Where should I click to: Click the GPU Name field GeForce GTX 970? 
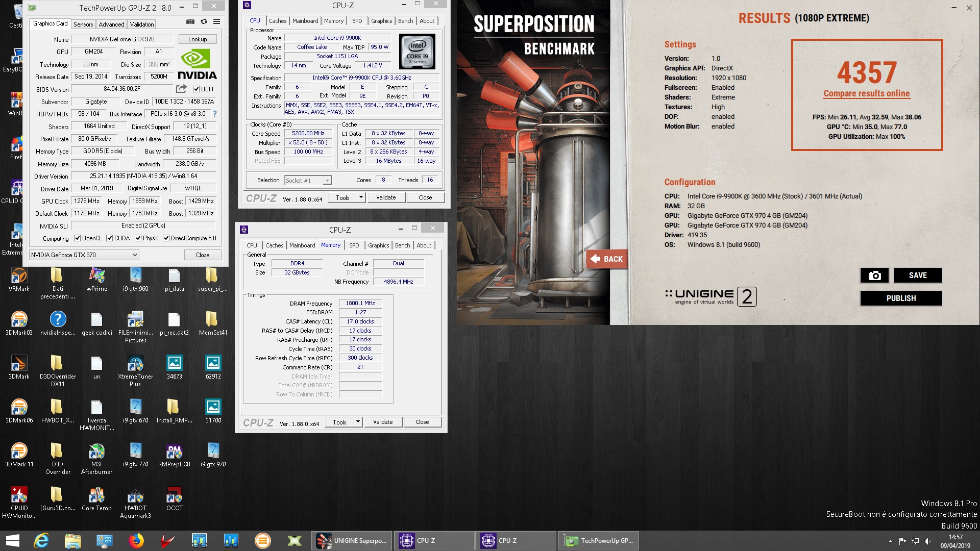point(122,39)
